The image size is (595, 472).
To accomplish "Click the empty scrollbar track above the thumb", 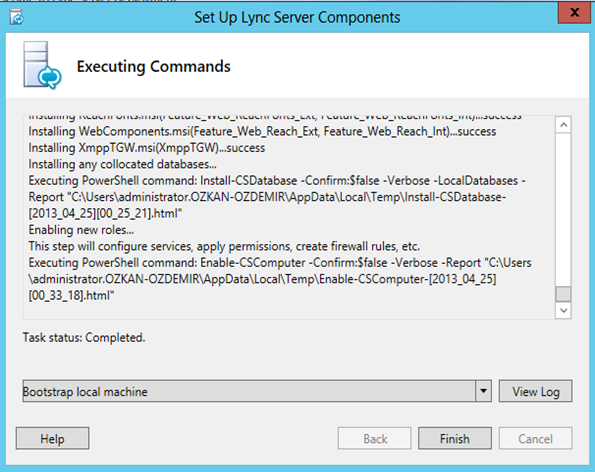I will tap(564, 209).
